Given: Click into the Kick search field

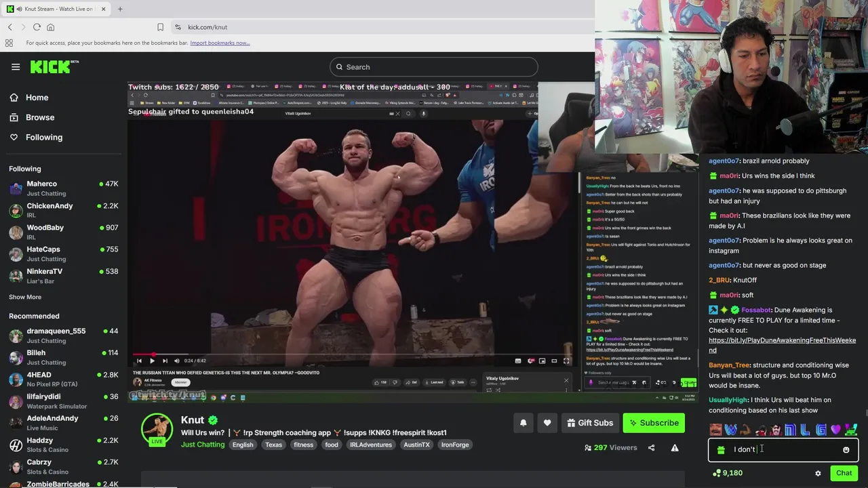Looking at the screenshot, I should click(434, 67).
